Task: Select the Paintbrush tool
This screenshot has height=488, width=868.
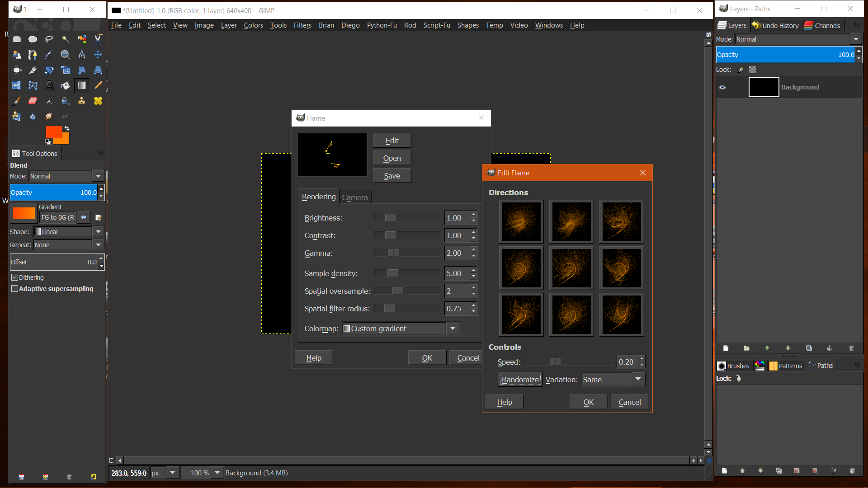Action: point(17,101)
